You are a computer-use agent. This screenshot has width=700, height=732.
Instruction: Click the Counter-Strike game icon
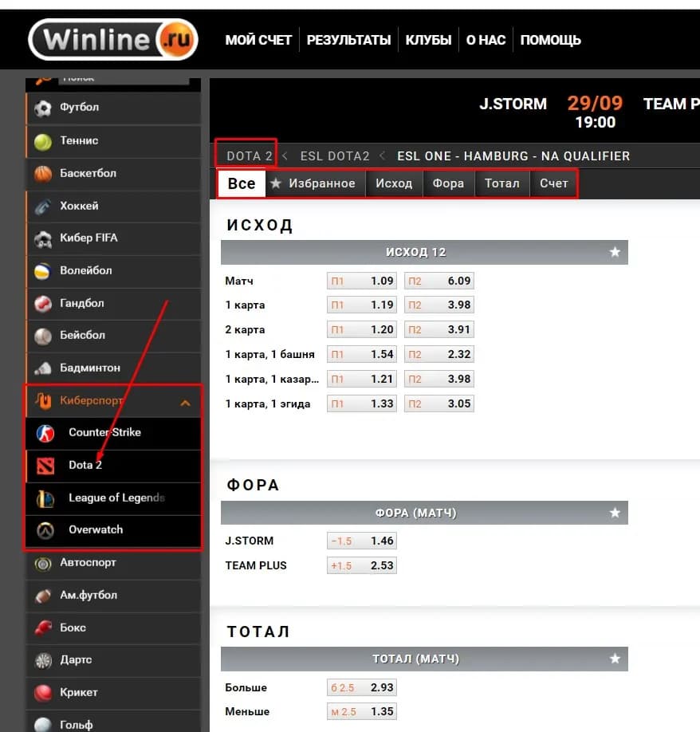point(45,433)
